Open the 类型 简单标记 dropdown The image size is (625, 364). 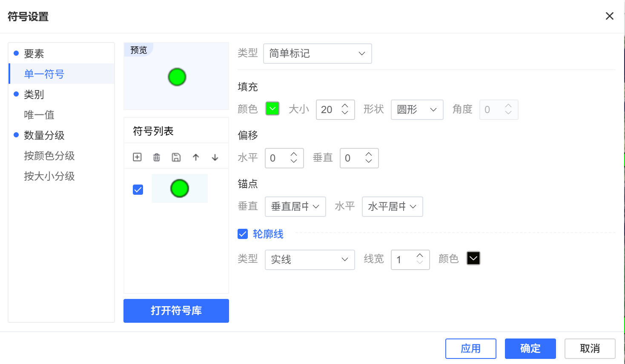(317, 54)
